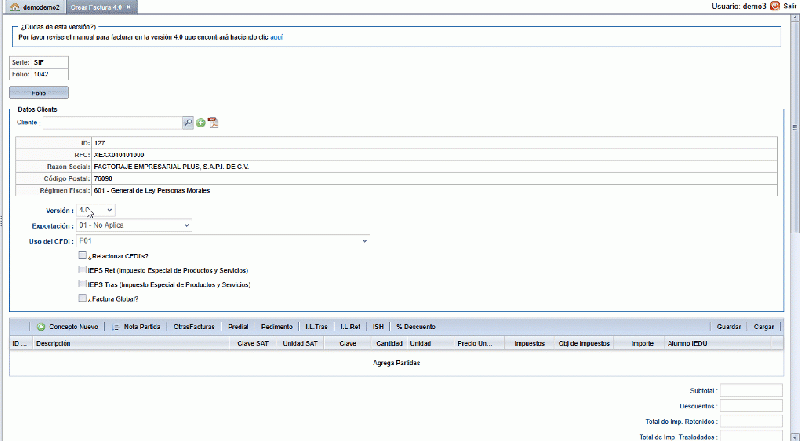The image size is (800, 441).
Task: Open the PDF icon next to client field
Action: (x=213, y=123)
